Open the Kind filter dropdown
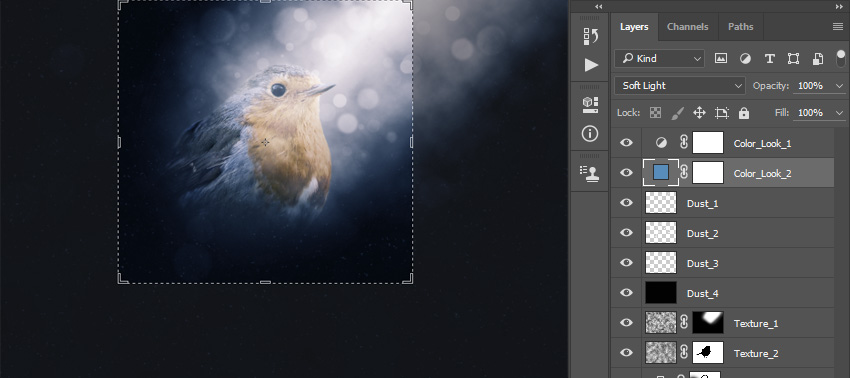850x378 pixels. [659, 59]
